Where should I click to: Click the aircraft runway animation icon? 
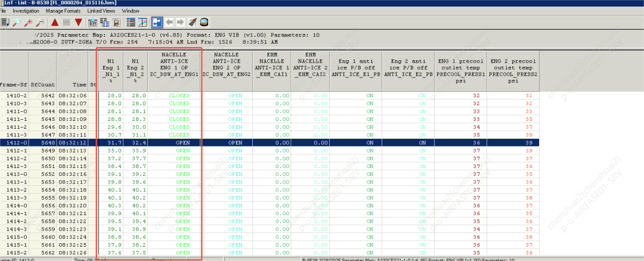pos(193,23)
